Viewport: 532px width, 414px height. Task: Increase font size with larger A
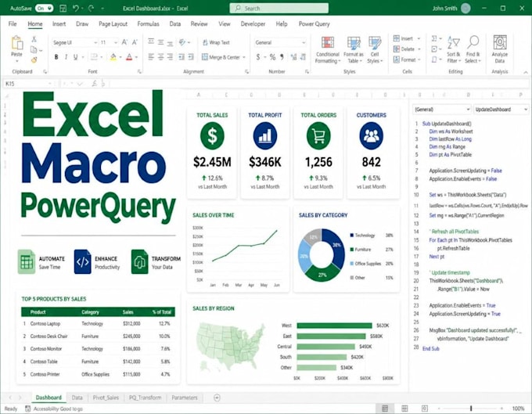coord(124,42)
